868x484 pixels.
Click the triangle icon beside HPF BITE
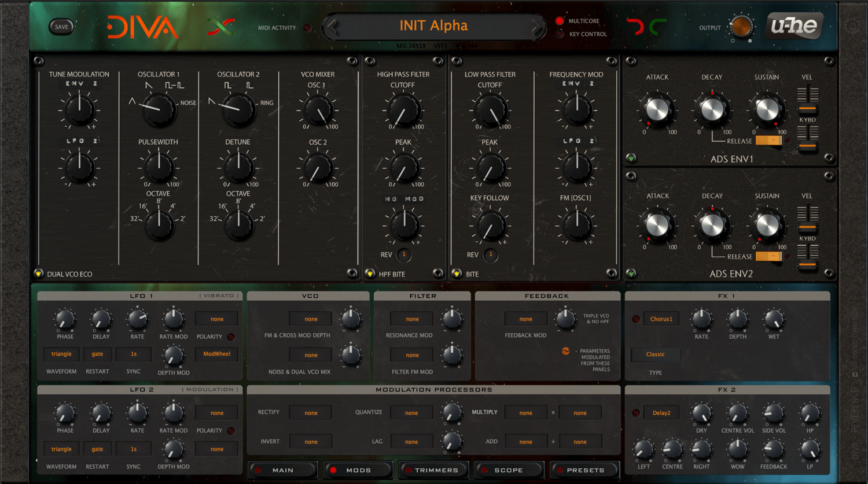(x=370, y=274)
